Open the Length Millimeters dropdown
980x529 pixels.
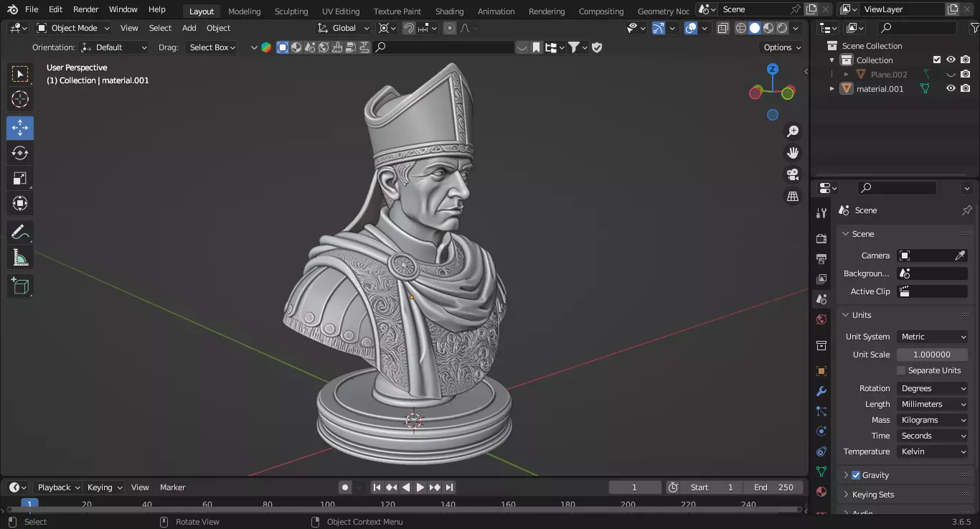[933, 404]
